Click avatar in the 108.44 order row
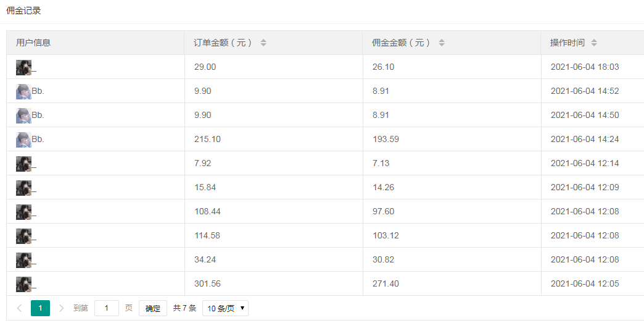The width and height of the screenshot is (644, 323). [23, 212]
